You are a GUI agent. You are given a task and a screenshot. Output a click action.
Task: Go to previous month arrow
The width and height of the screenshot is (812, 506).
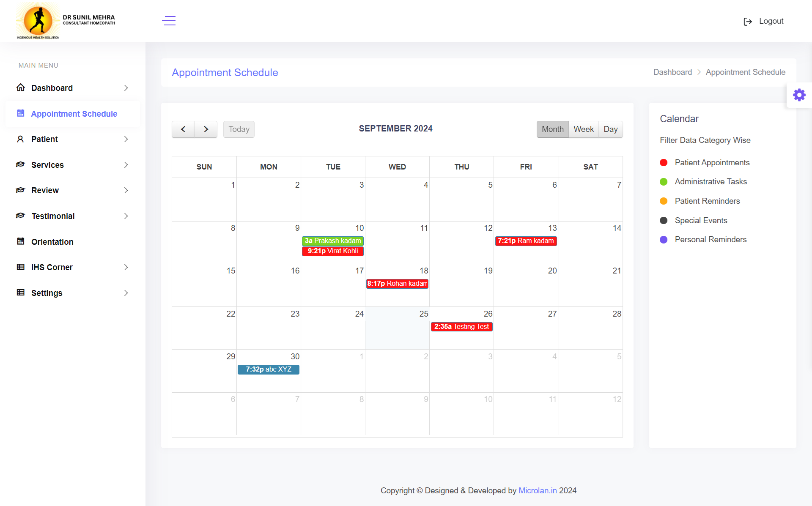(x=183, y=129)
